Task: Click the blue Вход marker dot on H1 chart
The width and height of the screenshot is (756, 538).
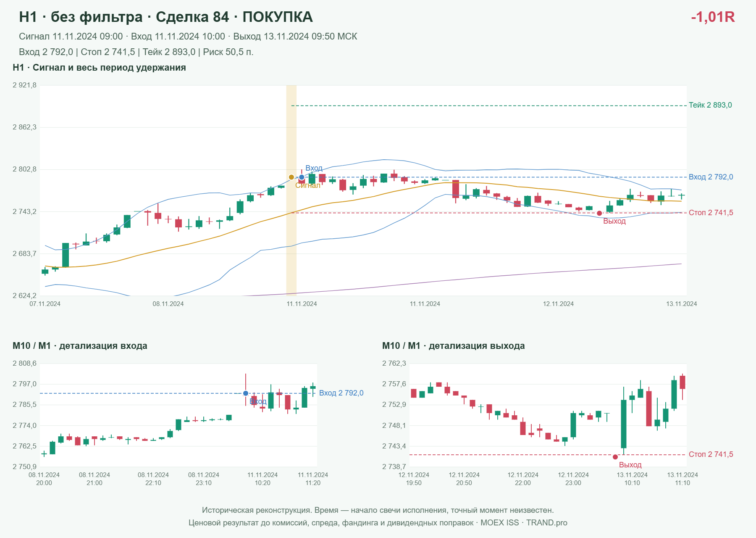Action: point(302,177)
